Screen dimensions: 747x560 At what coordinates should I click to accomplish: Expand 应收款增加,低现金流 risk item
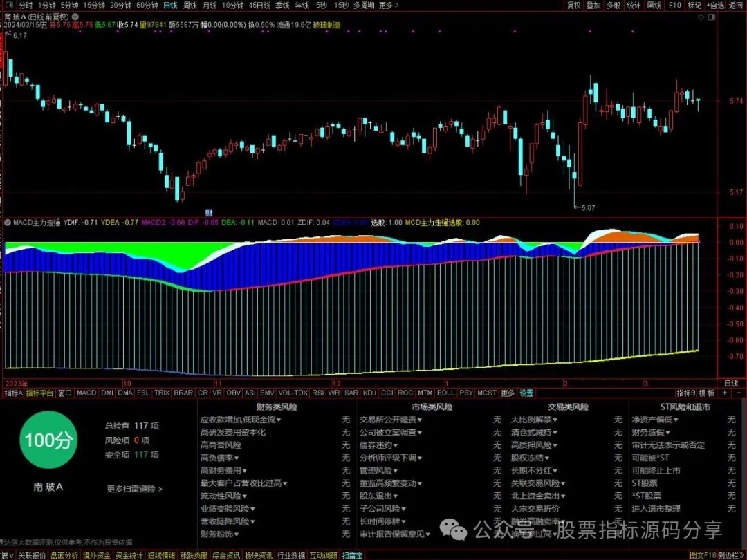[241, 420]
